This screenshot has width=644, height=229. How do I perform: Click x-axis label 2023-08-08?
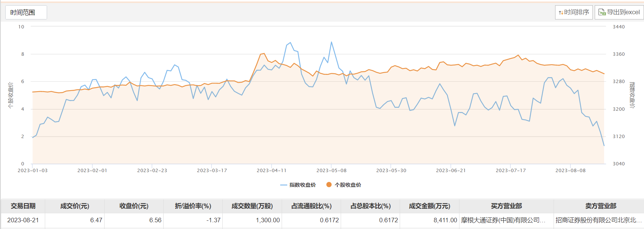pyautogui.click(x=570, y=171)
